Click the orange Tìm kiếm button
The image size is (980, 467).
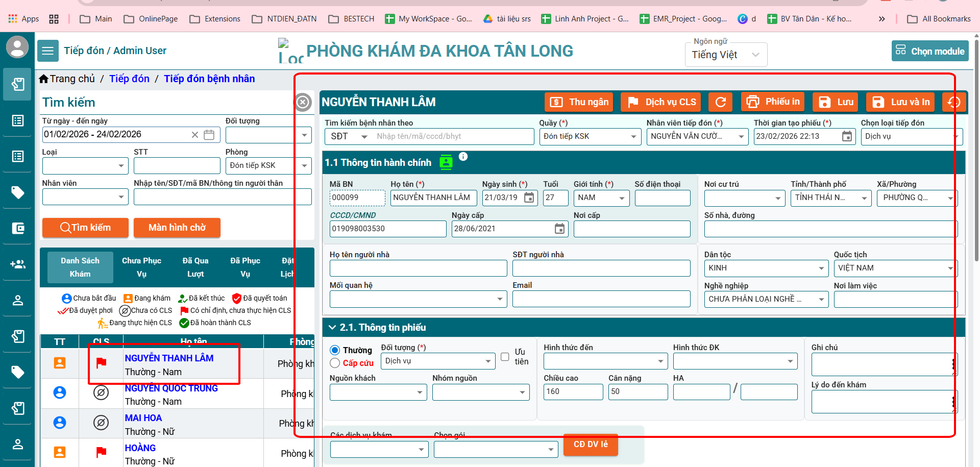tap(85, 228)
